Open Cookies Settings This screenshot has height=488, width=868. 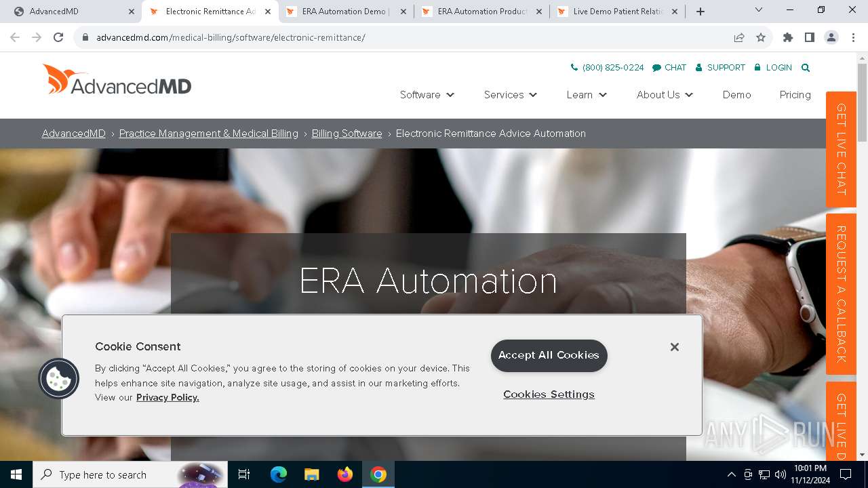[549, 394]
